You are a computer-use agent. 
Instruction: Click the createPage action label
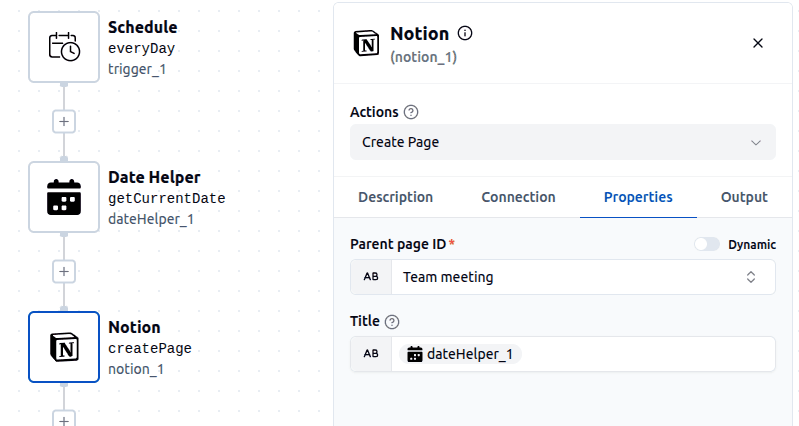(150, 348)
